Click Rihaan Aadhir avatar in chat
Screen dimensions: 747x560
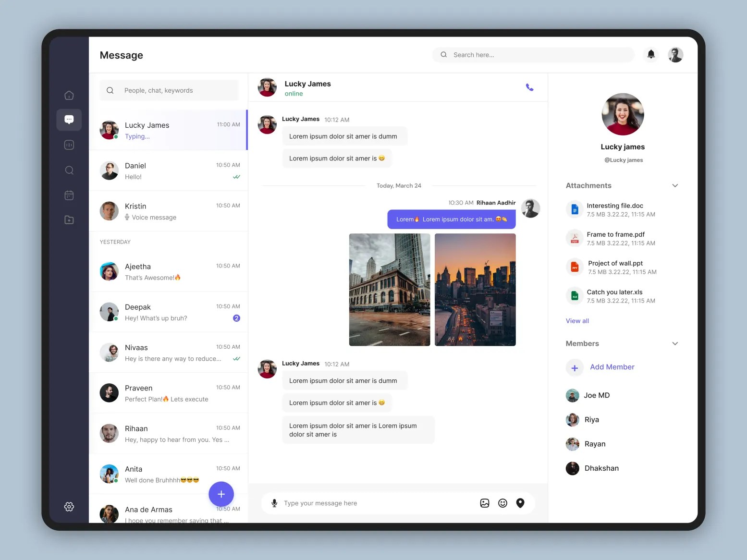tap(531, 208)
